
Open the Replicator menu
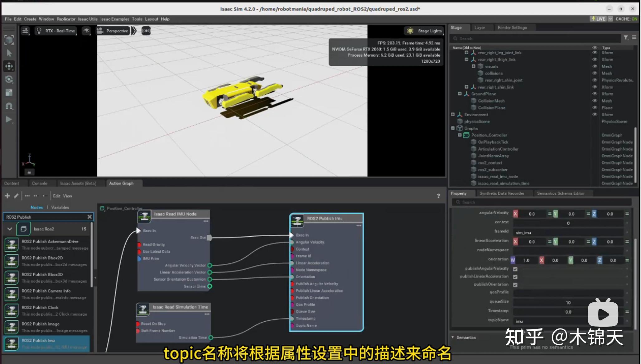[x=66, y=19]
